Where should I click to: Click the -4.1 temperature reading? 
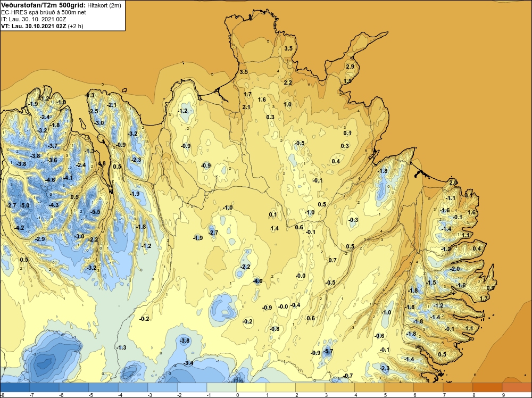click(x=68, y=178)
